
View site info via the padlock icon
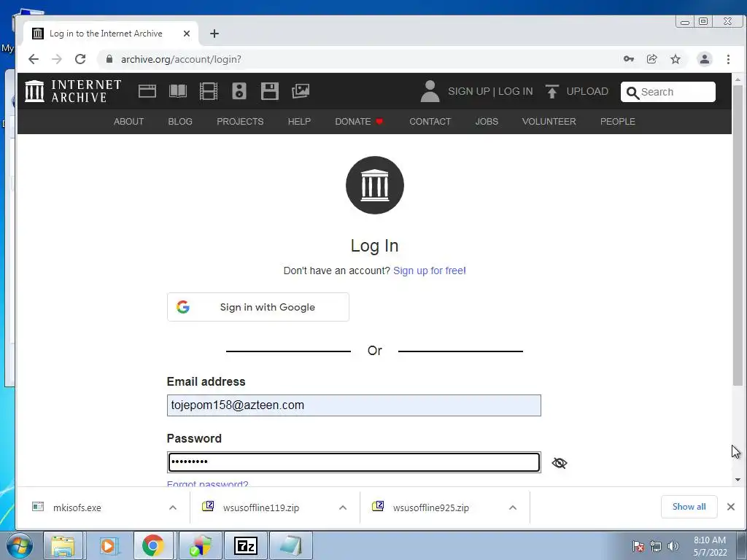point(109,59)
